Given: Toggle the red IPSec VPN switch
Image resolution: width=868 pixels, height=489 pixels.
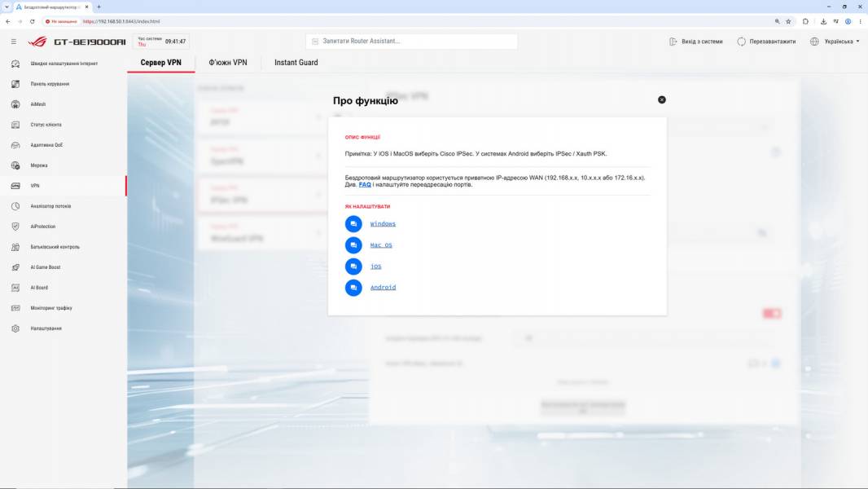Looking at the screenshot, I should click(x=772, y=314).
